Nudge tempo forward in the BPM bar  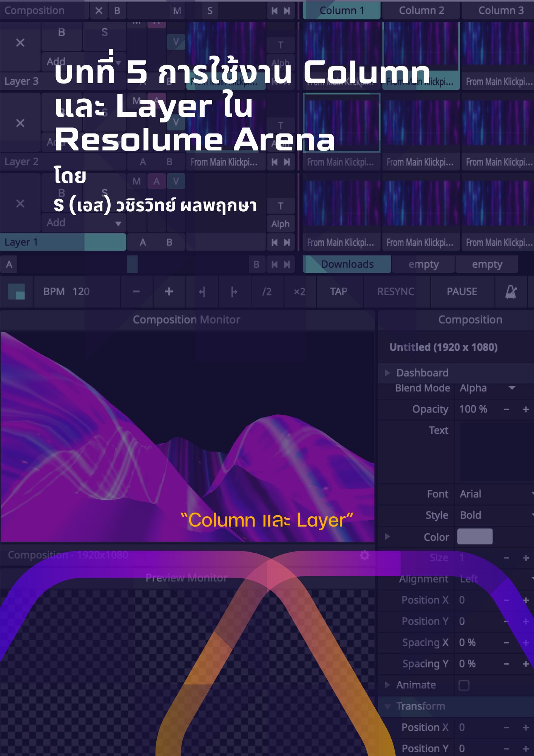point(234,291)
